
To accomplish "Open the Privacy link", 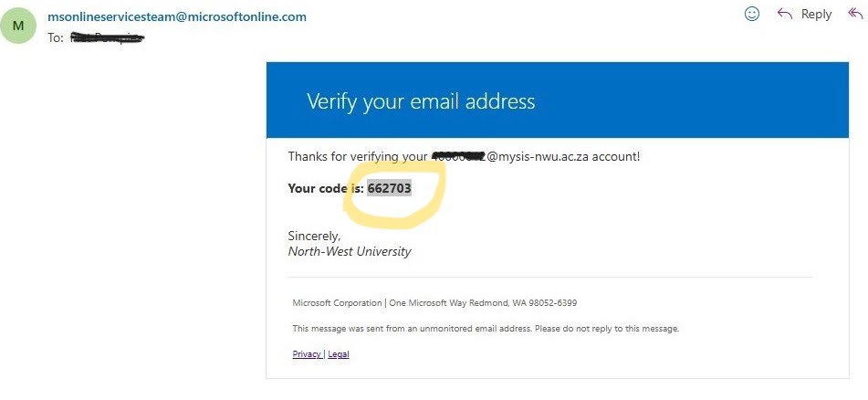I will (x=307, y=354).
